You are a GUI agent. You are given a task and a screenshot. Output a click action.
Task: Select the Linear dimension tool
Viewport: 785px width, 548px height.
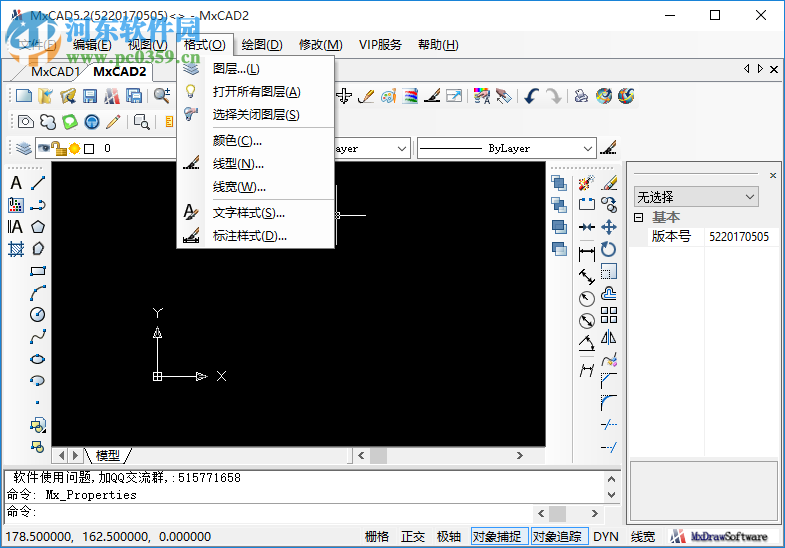click(x=587, y=254)
